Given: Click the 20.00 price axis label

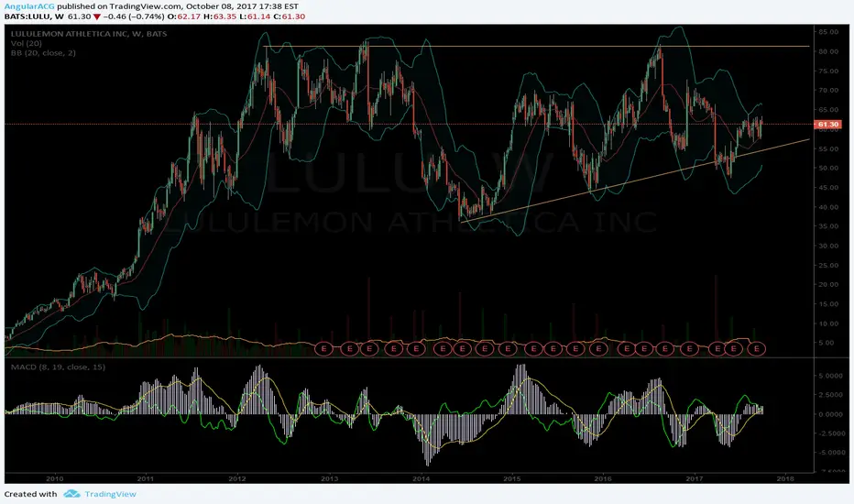Looking at the screenshot, I should point(827,285).
